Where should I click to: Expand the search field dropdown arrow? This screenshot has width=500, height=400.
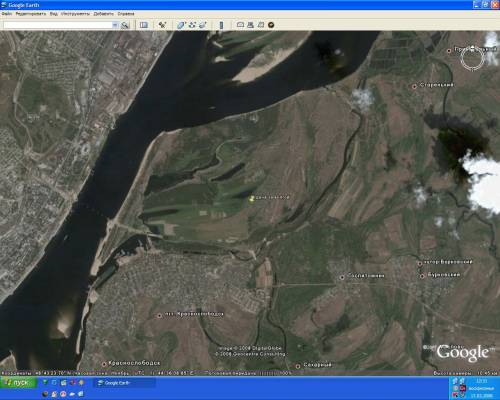tap(115, 25)
